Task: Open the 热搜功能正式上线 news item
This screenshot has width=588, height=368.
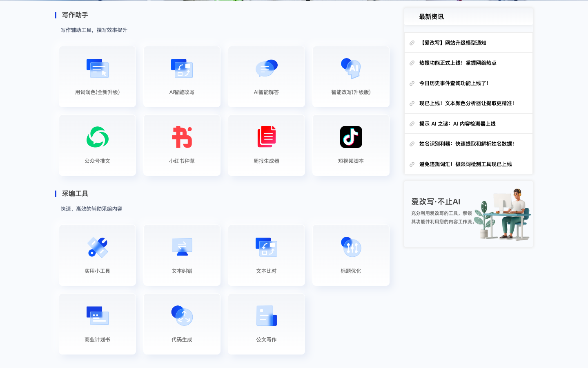Action: [458, 63]
